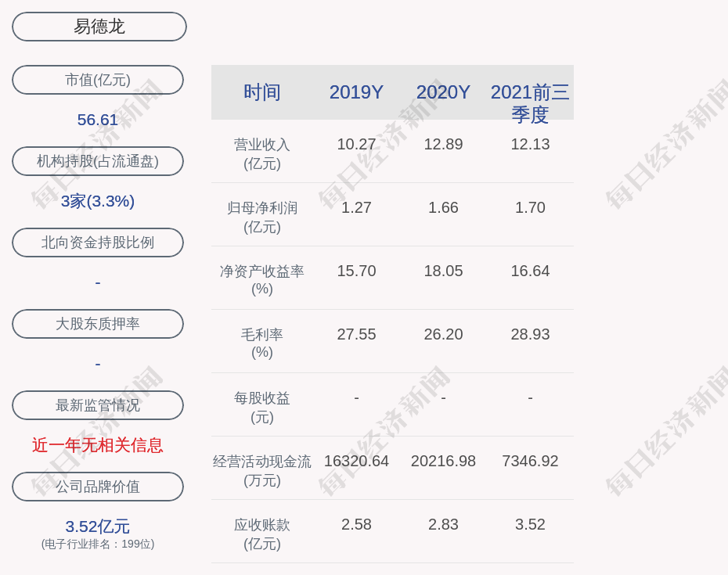Select the 市值(亿元) label button

tap(98, 80)
